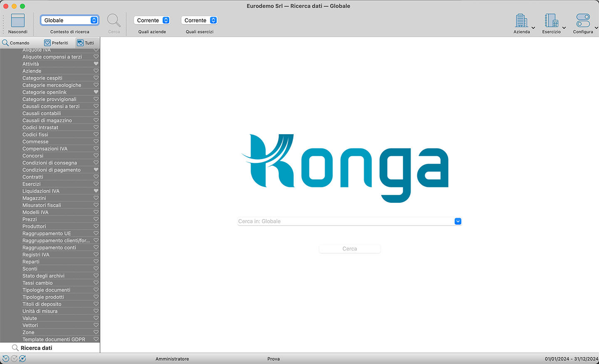The width and height of the screenshot is (599, 364).
Task: Click into the Cerca in: Globale field
Action: pos(345,221)
